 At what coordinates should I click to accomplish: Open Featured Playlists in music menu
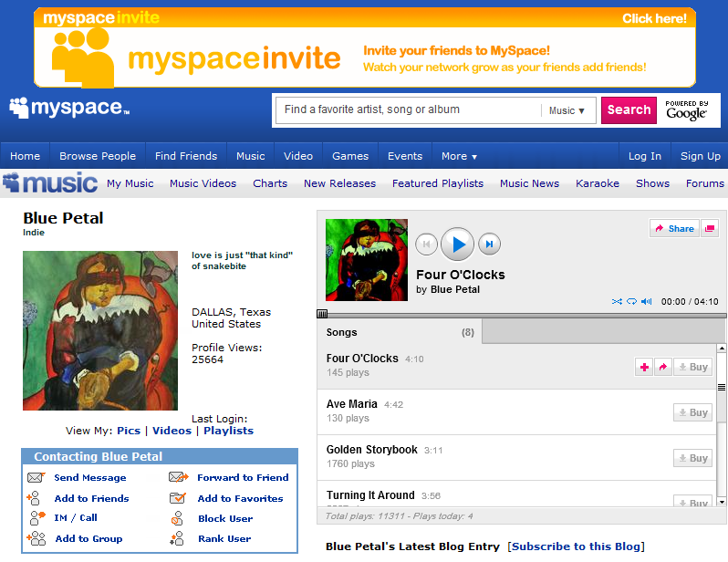[438, 183]
